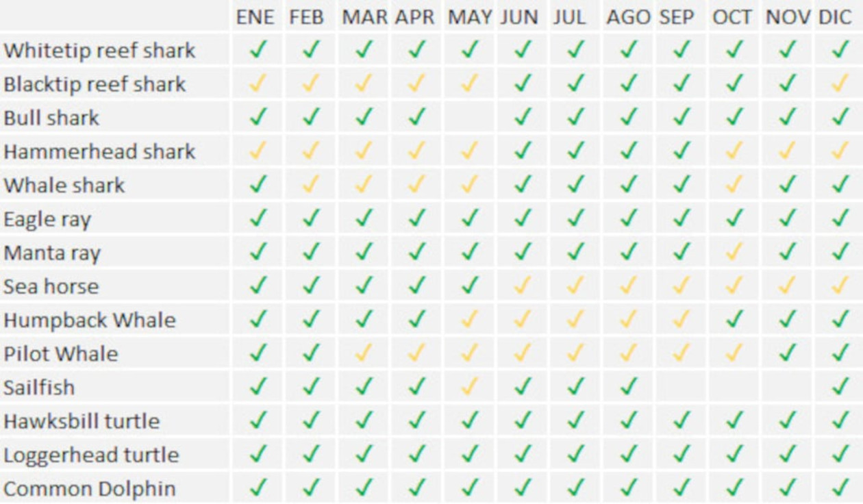Screen dimensions: 863x504
Task: Click the yellow check for Pilot Whale in AGO
Action: coord(628,353)
